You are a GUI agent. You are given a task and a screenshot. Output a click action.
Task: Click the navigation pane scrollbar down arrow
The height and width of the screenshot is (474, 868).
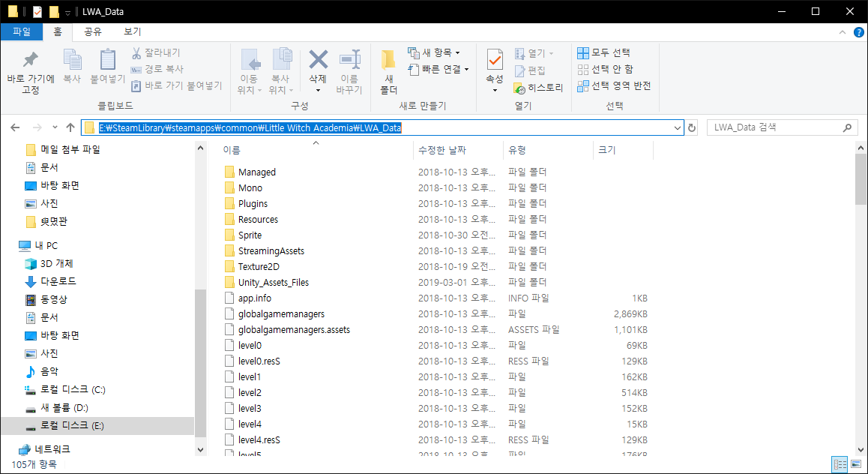[x=200, y=450]
